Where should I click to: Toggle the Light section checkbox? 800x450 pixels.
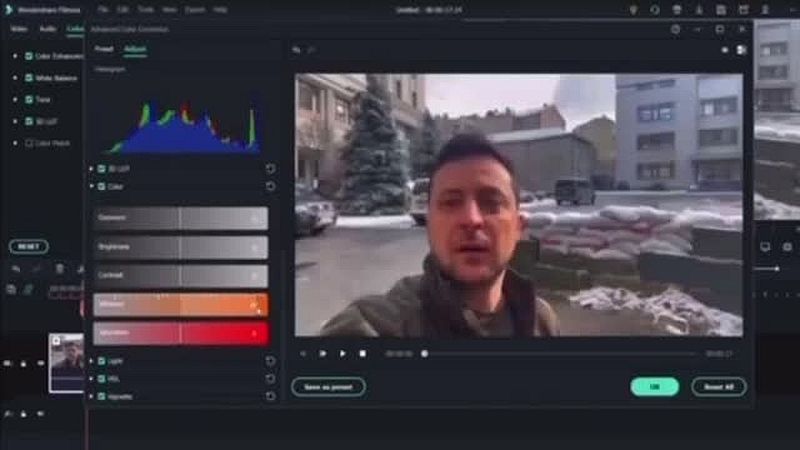click(x=102, y=361)
